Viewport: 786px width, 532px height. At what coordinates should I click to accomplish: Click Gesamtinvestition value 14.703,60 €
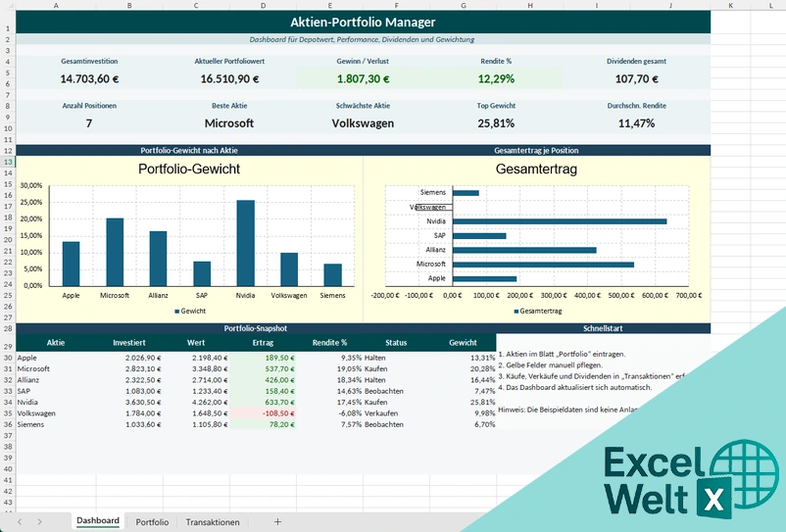click(x=89, y=79)
